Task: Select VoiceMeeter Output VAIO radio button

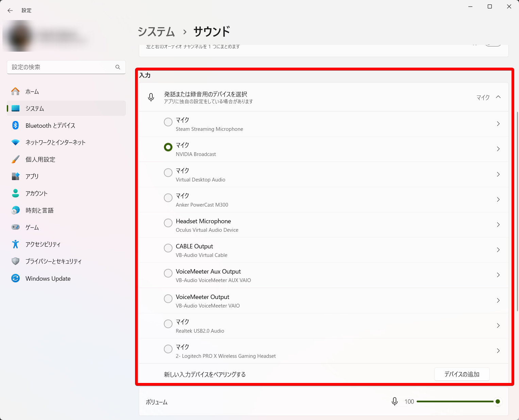Action: click(x=168, y=299)
